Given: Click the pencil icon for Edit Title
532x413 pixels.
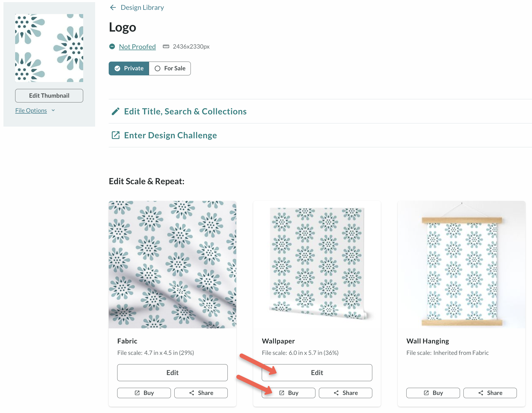Looking at the screenshot, I should 115,111.
